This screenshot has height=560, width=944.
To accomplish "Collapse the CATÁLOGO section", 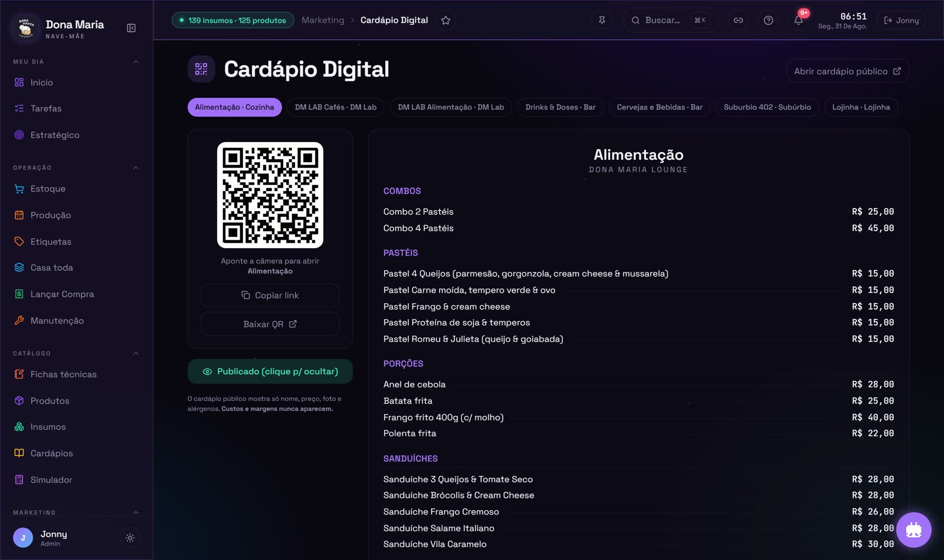I will point(136,353).
